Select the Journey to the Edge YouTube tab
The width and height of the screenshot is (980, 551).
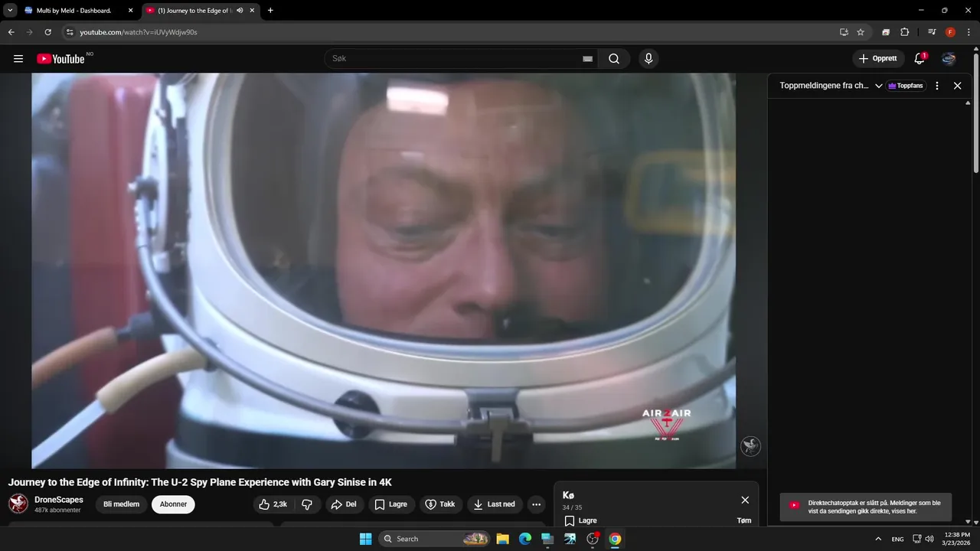pos(194,11)
